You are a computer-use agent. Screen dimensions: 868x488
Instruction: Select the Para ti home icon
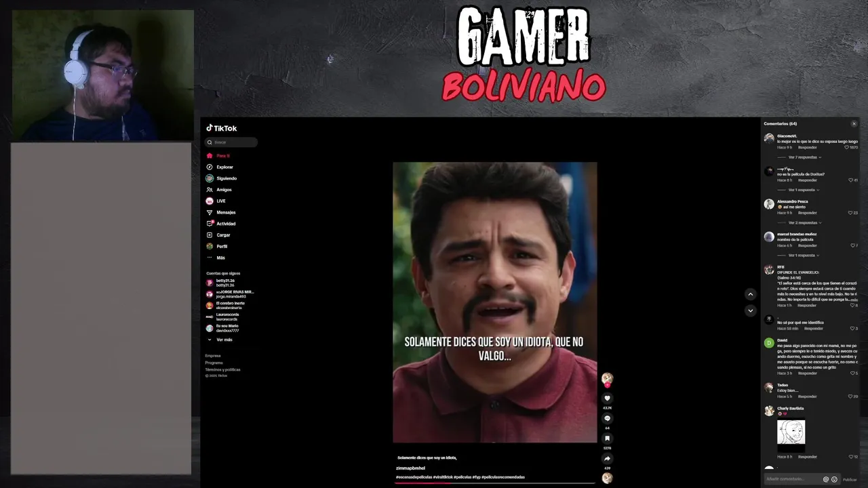coord(210,156)
